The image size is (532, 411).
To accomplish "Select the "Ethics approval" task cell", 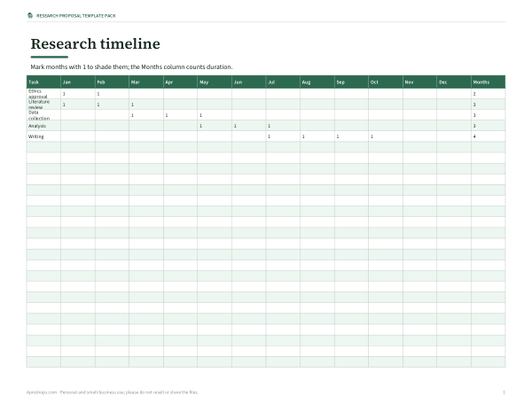I will pyautogui.click(x=43, y=94).
